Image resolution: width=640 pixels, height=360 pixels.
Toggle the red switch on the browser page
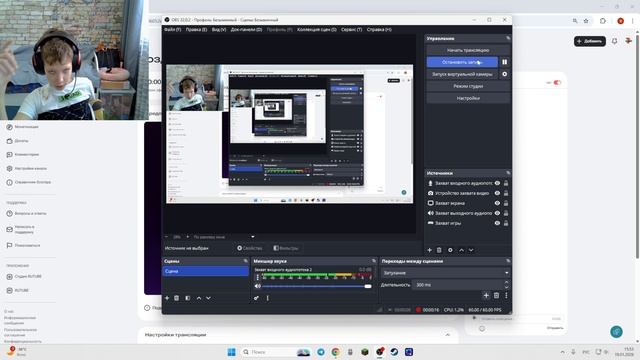557,82
